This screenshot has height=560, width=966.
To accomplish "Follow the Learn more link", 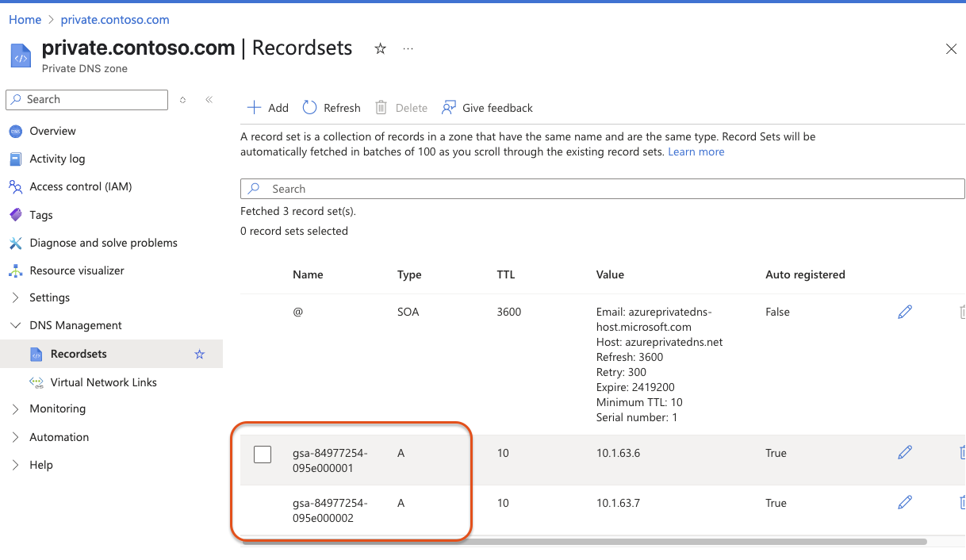I will (696, 152).
